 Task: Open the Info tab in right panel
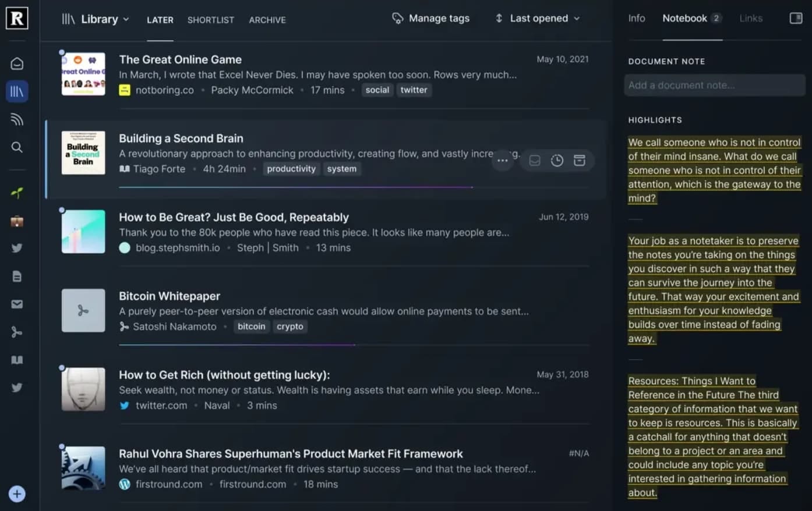[x=637, y=19]
